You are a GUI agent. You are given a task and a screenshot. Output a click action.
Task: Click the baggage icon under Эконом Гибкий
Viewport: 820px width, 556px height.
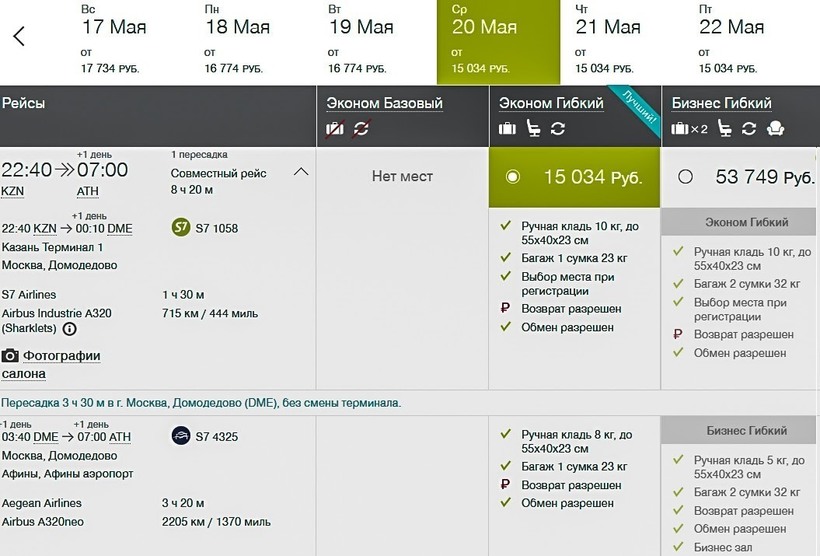[x=507, y=128]
